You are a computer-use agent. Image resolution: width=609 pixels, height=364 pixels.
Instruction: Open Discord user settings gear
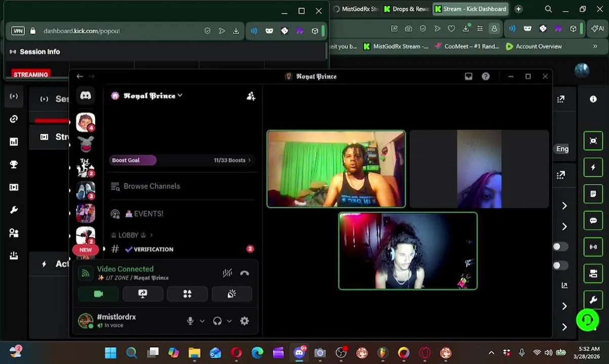click(x=245, y=321)
